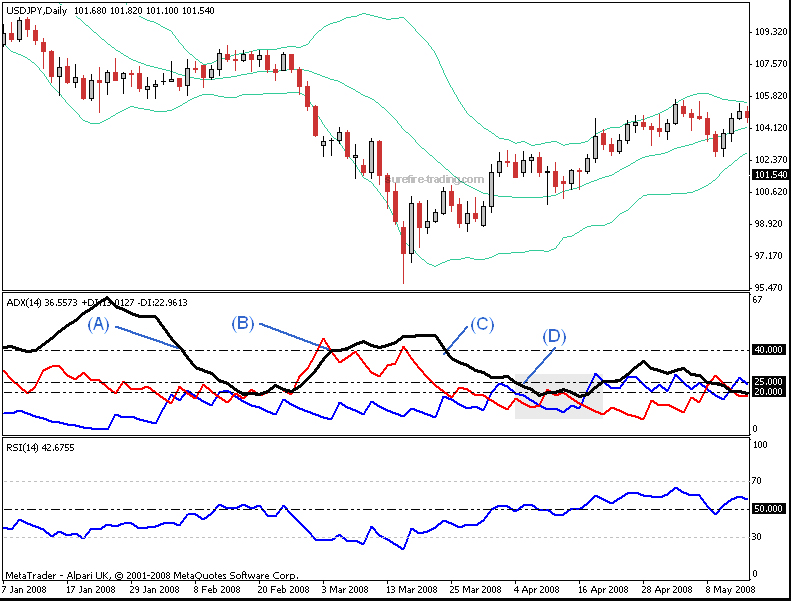The height and width of the screenshot is (601, 791).
Task: Click the RSI 70 level label
Action: pyautogui.click(x=757, y=481)
